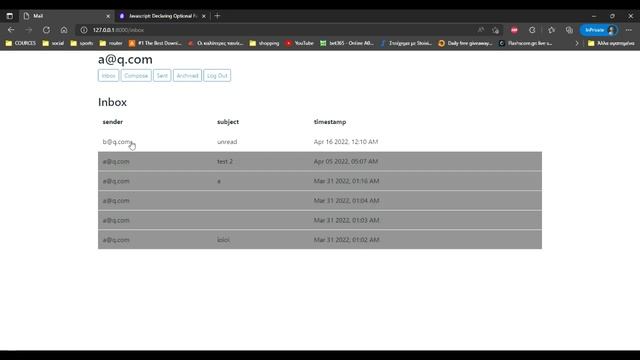The image size is (640, 360).
Task: Click the round refresh extension icon beside the ad blocker
Action: [532, 30]
